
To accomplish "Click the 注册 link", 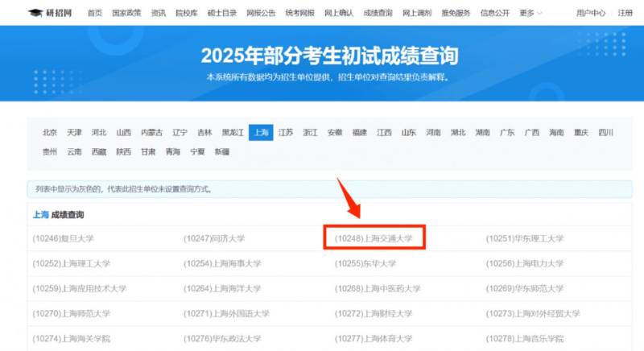I will point(625,13).
